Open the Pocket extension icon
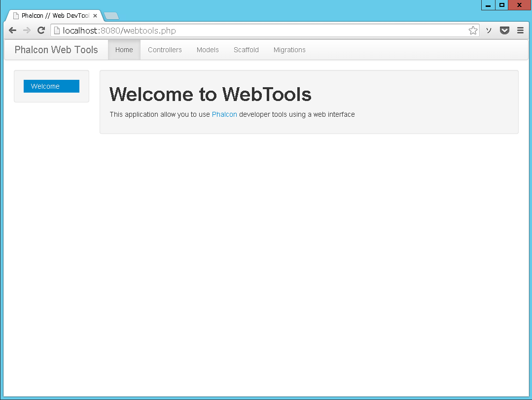This screenshot has width=532, height=400. 504,31
